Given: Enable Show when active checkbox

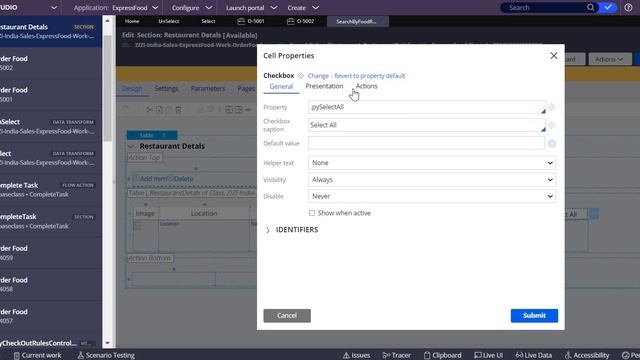Looking at the screenshot, I should 312,213.
